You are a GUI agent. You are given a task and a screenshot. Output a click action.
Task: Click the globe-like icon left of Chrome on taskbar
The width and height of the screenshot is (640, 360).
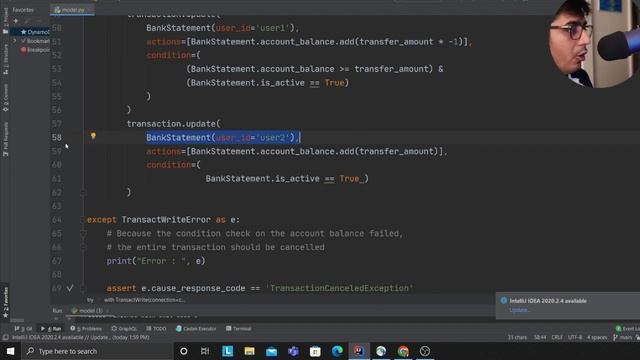point(381,351)
